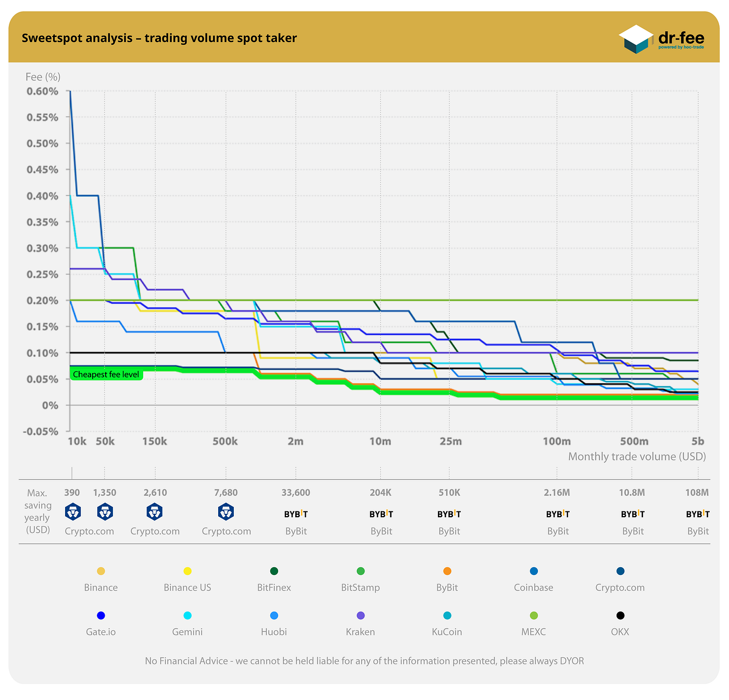
Task: Select the BitStamp green legend dot
Action: point(361,571)
